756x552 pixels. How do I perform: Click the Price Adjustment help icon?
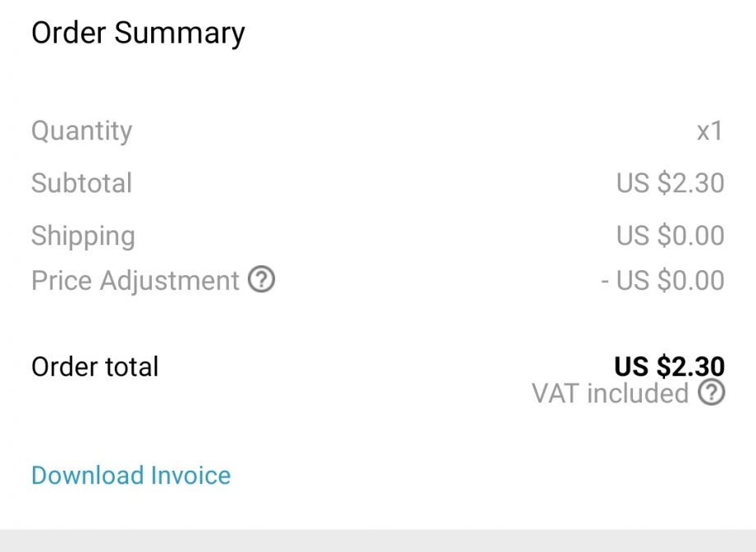click(x=261, y=281)
